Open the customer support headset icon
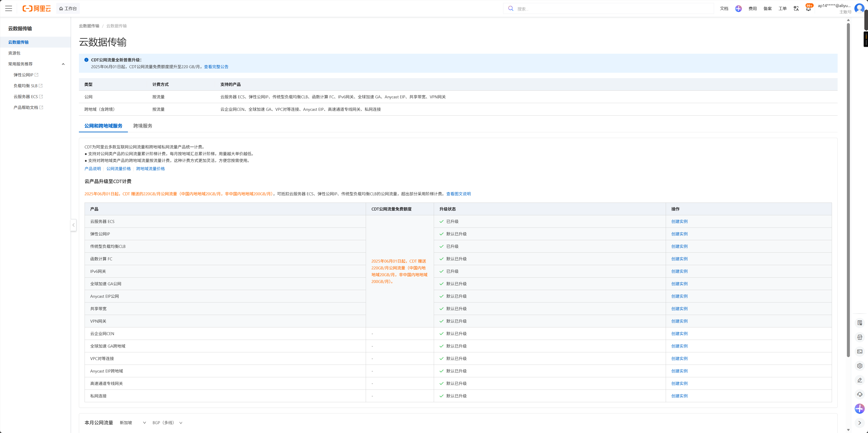The width and height of the screenshot is (868, 433). pos(860,394)
